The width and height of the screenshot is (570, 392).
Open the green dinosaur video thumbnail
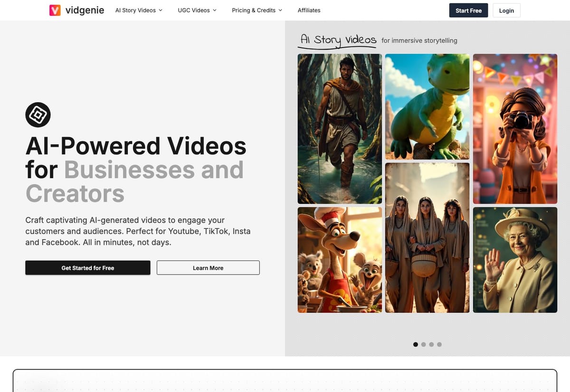(x=427, y=106)
